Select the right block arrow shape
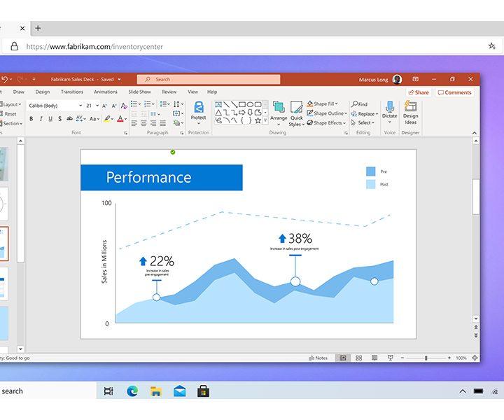The height and width of the screenshot is (420, 504). pyautogui.click(x=242, y=113)
